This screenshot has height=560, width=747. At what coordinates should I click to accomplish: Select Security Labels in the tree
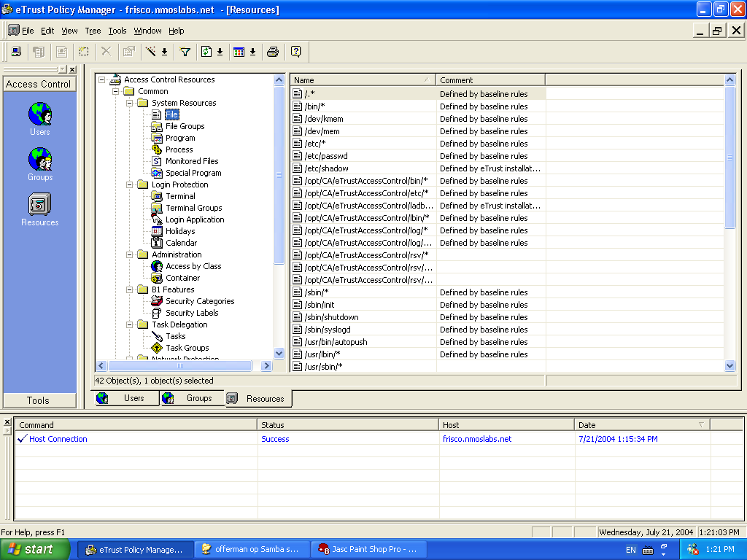click(x=192, y=313)
